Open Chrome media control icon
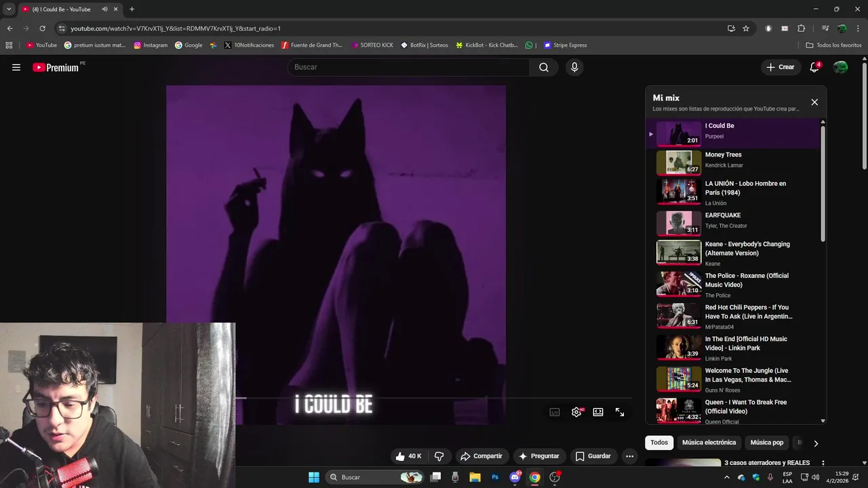 825,28
